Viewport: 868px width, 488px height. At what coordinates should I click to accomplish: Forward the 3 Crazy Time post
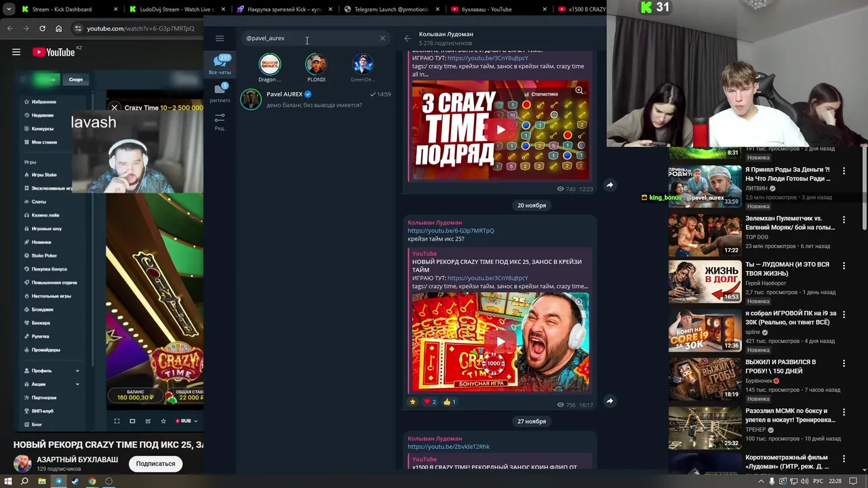tap(610, 185)
